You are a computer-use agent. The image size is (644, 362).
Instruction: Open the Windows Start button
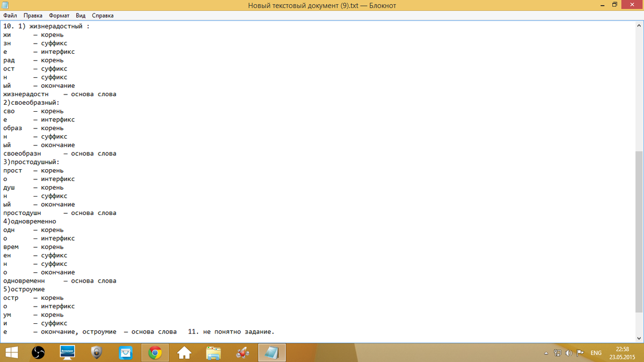click(12, 352)
